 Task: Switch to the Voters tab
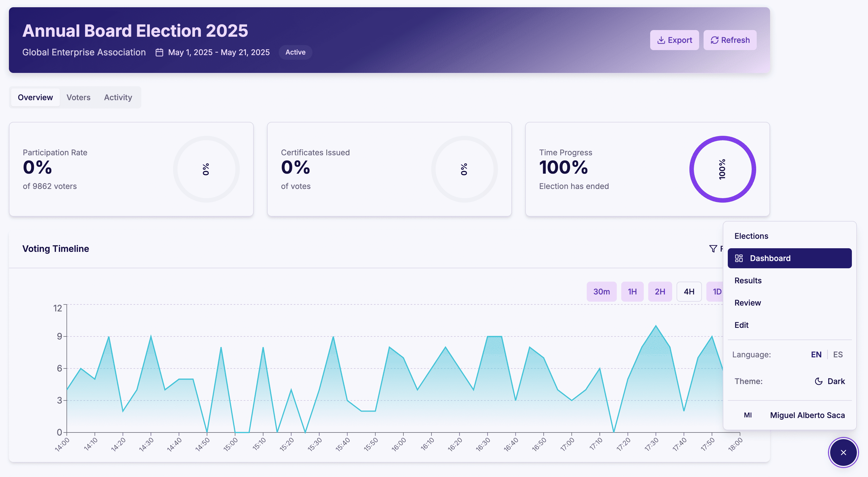pos(78,97)
